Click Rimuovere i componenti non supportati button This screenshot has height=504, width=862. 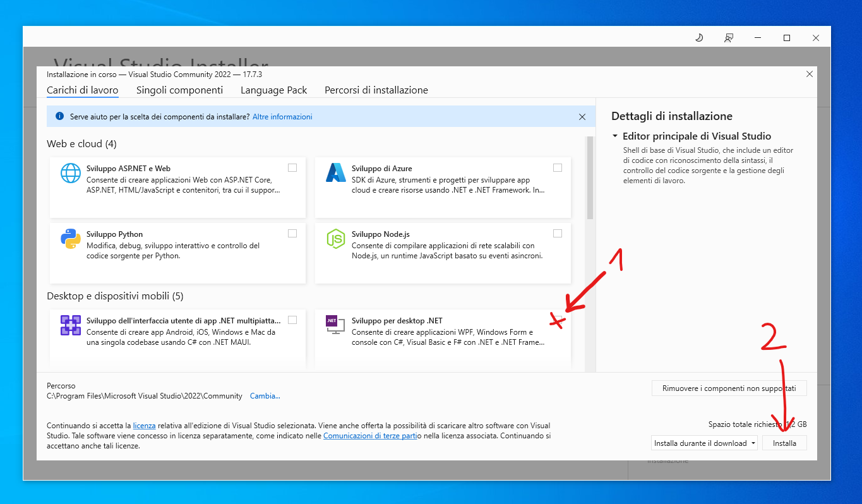pos(729,388)
